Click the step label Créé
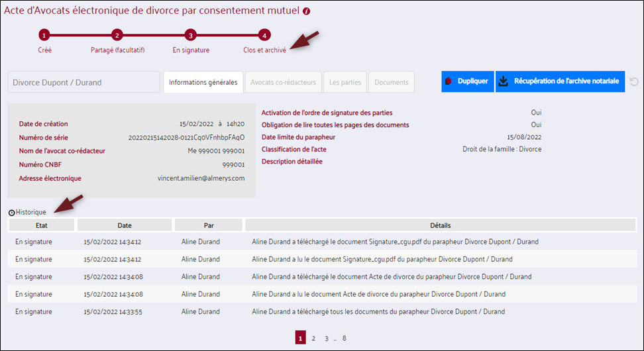Screen dimensions: 644x351 [x=45, y=50]
